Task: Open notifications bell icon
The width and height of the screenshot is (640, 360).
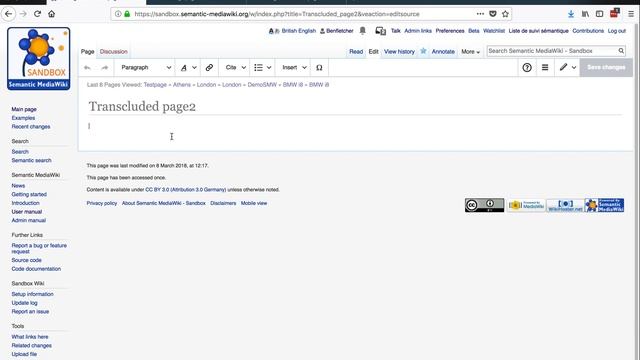Action: 362,31
